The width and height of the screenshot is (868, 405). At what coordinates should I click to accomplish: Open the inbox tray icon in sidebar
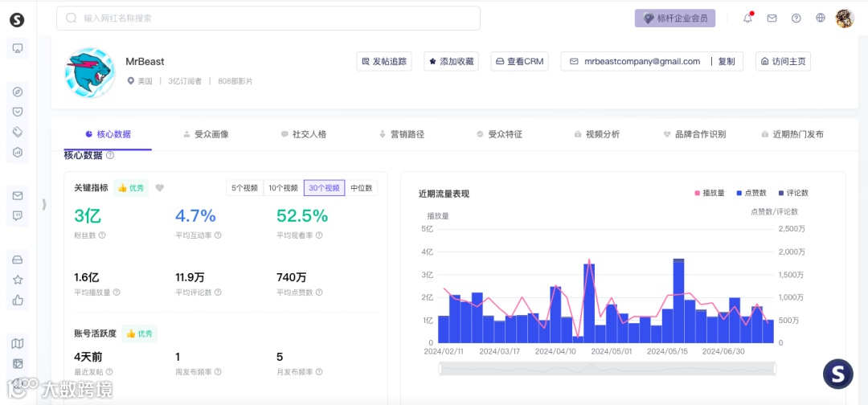(x=17, y=260)
